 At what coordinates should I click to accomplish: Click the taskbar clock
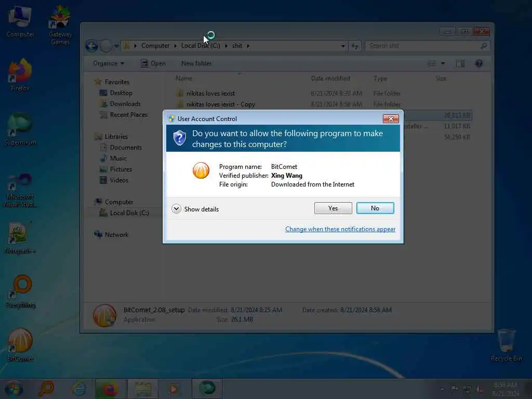[x=505, y=389]
